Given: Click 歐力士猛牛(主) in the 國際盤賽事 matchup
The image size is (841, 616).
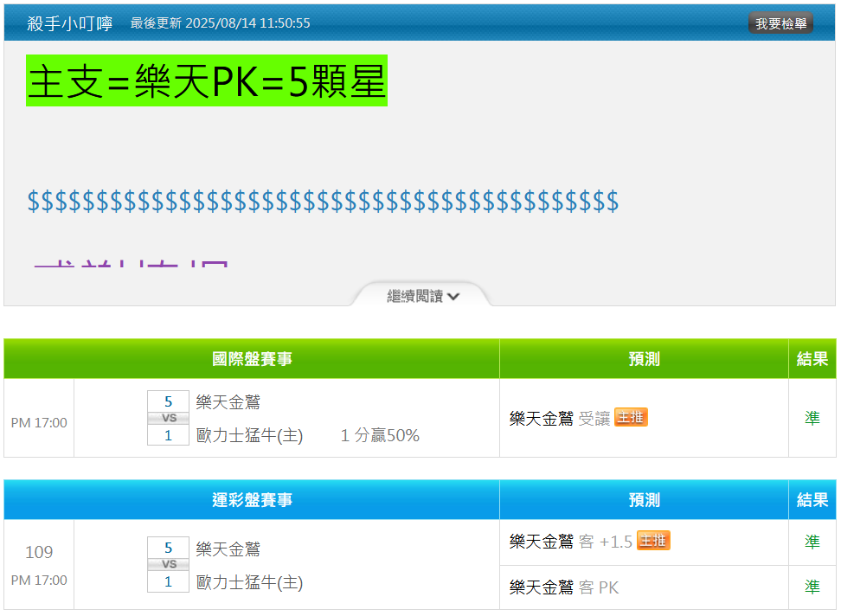Looking at the screenshot, I should point(249,435).
